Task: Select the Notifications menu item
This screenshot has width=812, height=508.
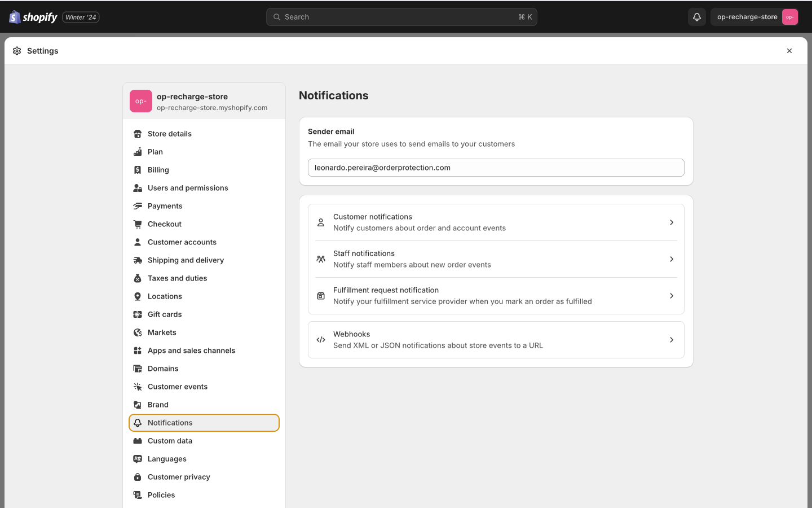Action: click(204, 423)
